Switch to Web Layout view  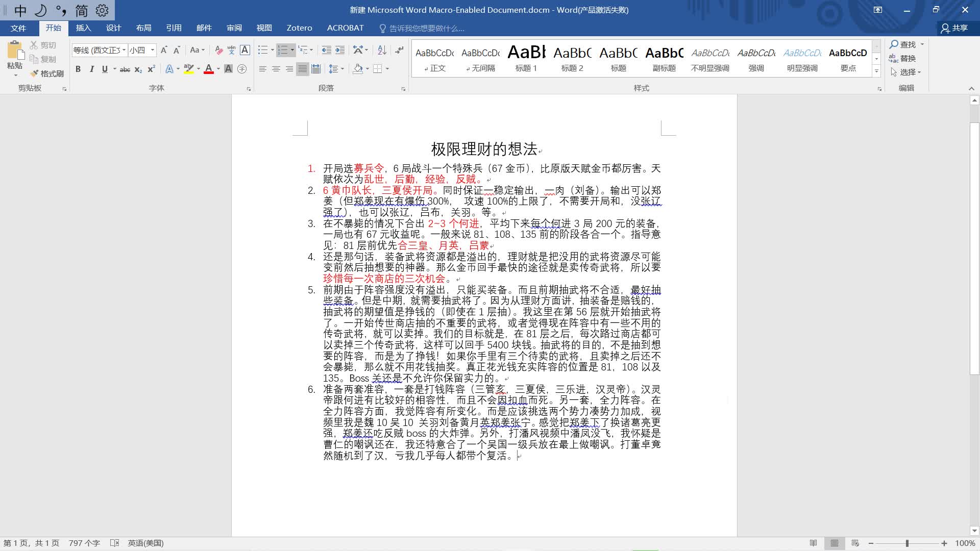[855, 543]
